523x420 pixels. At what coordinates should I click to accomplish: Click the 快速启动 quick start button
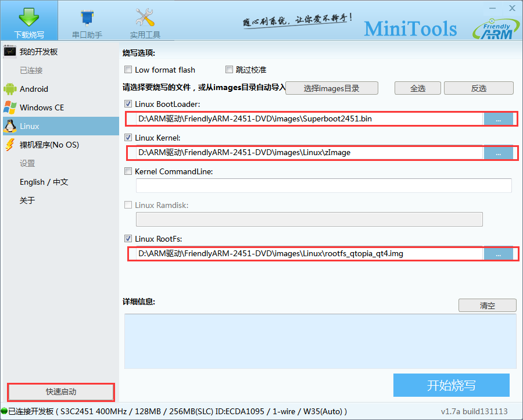61,392
